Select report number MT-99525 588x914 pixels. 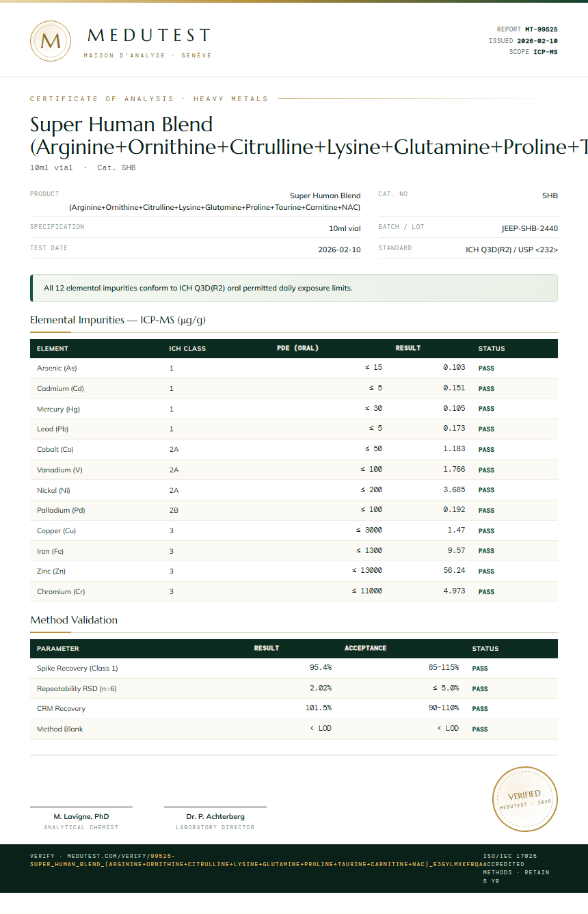[x=541, y=29]
